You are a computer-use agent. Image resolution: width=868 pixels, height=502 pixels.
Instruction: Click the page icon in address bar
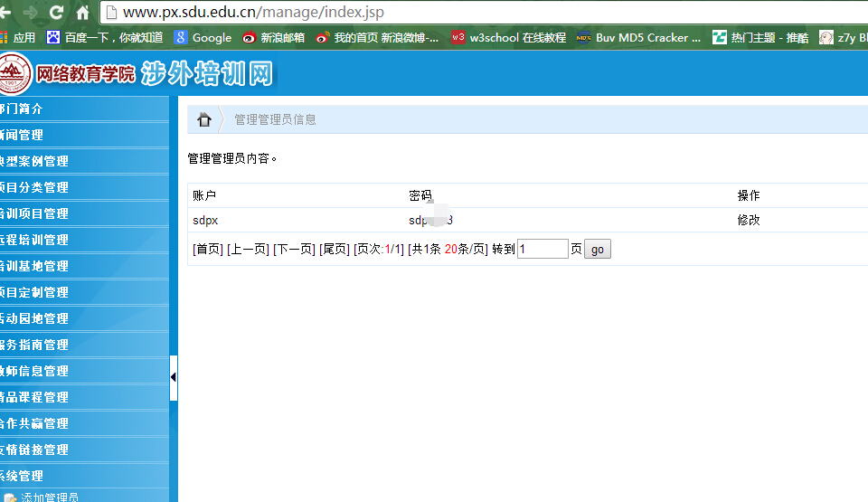(111, 12)
